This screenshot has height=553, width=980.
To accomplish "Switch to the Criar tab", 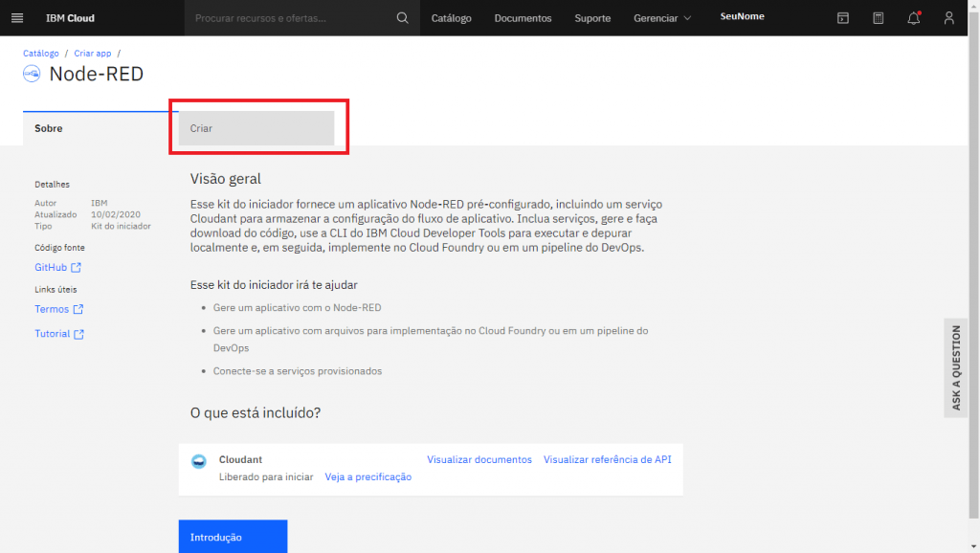I will (x=256, y=128).
